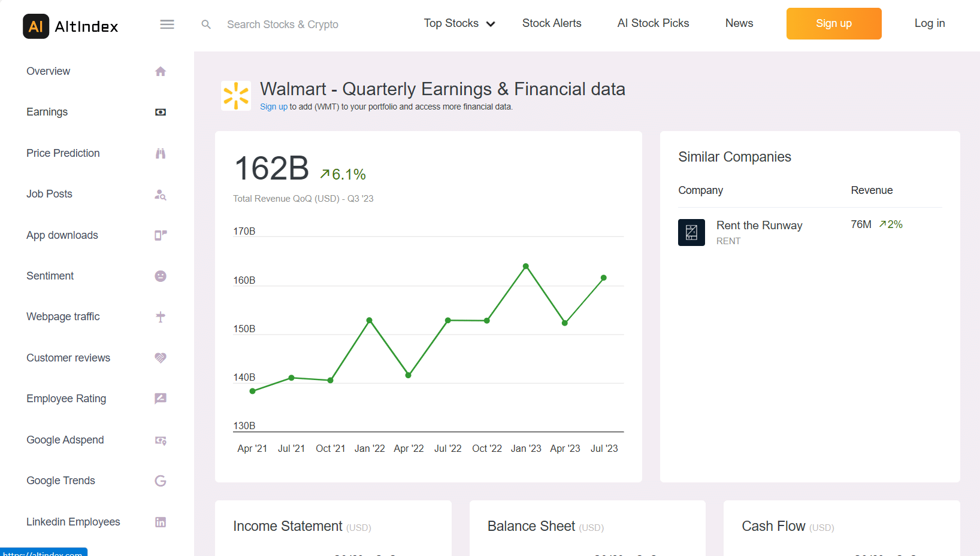This screenshot has height=556, width=980.
Task: Click the Overview home icon
Action: pos(161,71)
